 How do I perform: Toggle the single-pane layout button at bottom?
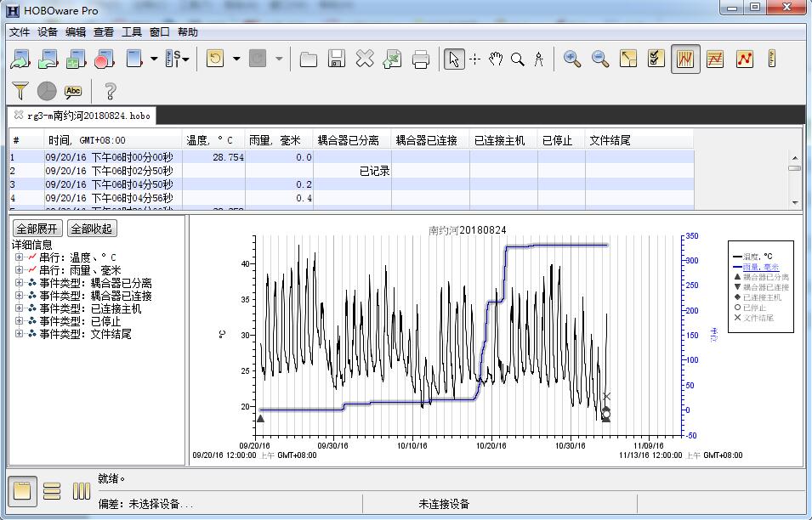tap(22, 491)
